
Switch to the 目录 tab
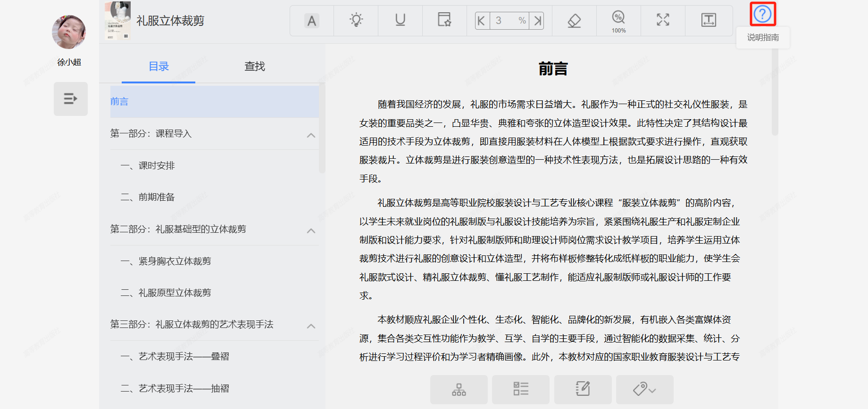click(159, 66)
